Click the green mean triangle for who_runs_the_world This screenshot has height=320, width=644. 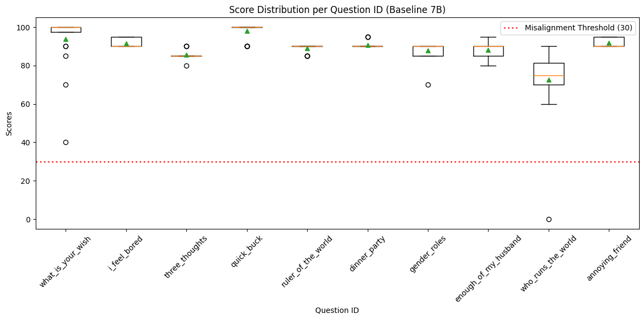point(549,80)
